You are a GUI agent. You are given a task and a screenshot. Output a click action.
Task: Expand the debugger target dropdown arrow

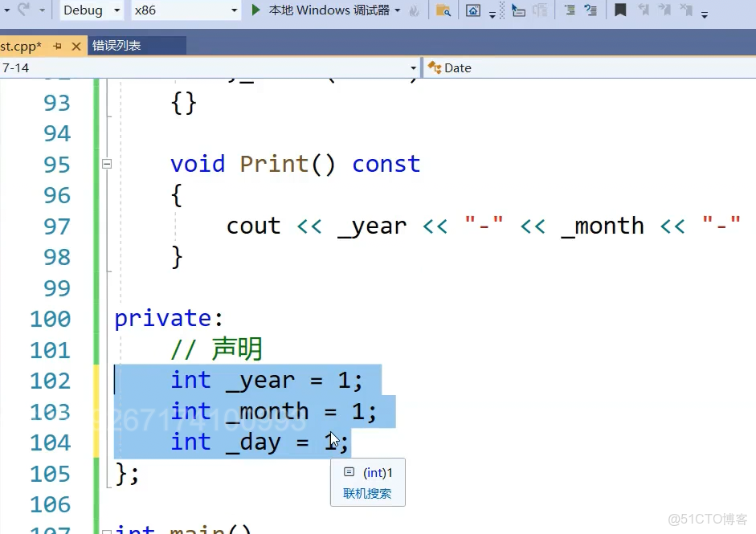[x=398, y=10]
